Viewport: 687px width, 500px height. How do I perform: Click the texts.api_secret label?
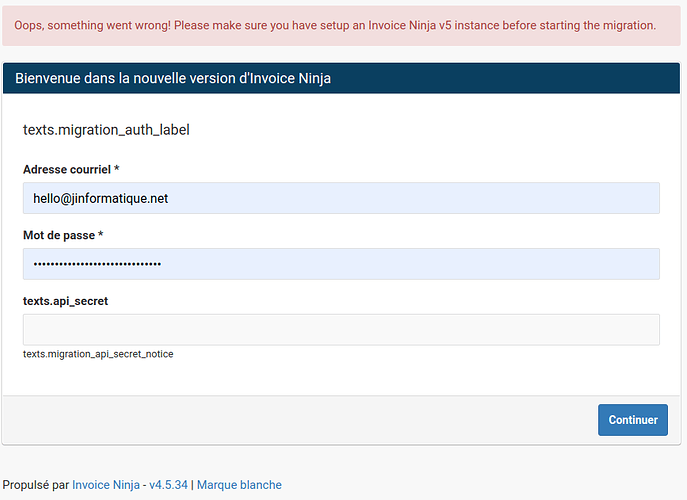click(x=65, y=301)
